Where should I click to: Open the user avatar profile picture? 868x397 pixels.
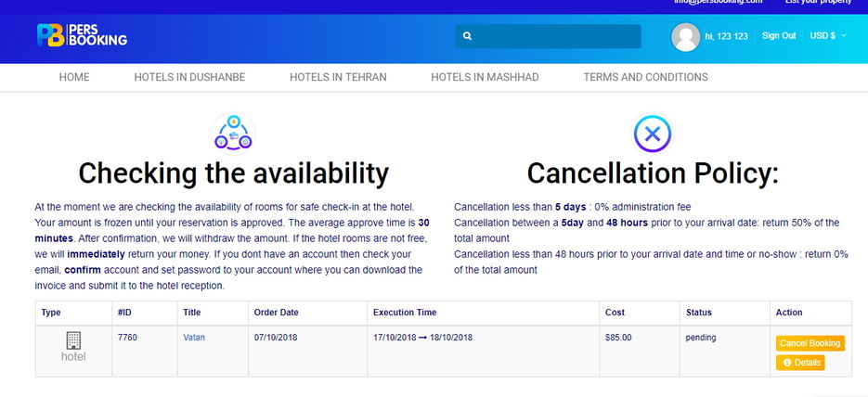click(685, 37)
